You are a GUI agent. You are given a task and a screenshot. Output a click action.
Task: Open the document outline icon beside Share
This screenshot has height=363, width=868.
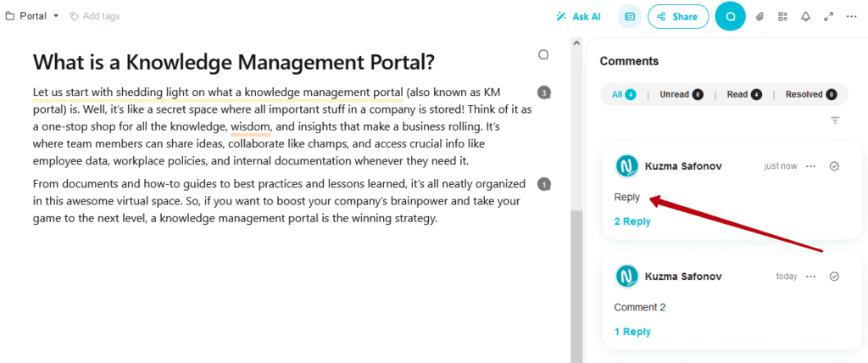630,17
